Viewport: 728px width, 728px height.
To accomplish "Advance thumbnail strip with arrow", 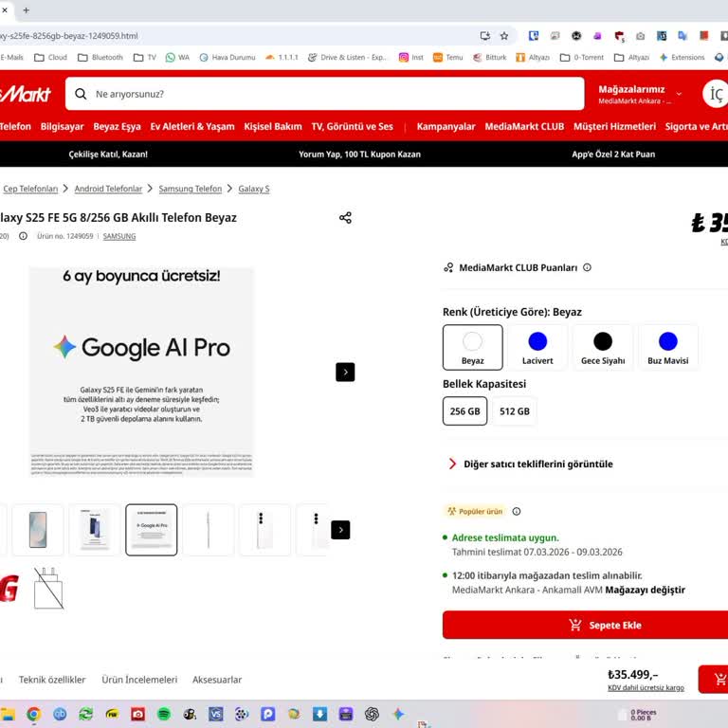I will point(340,530).
